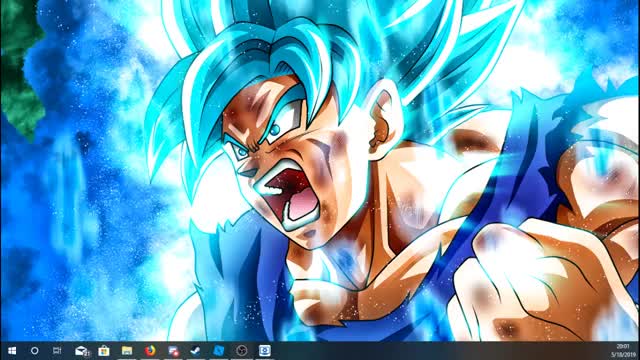Launch Firefox browser from taskbar
This screenshot has width=640, height=360.
tap(150, 351)
